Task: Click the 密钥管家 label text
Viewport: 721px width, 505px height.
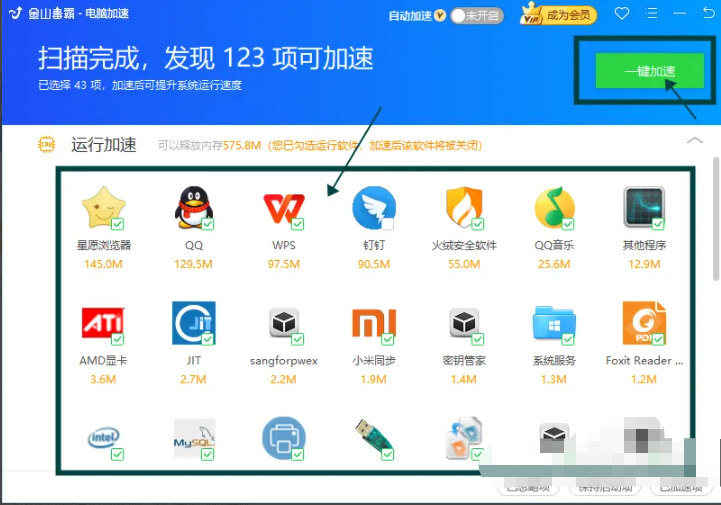Action: click(464, 360)
